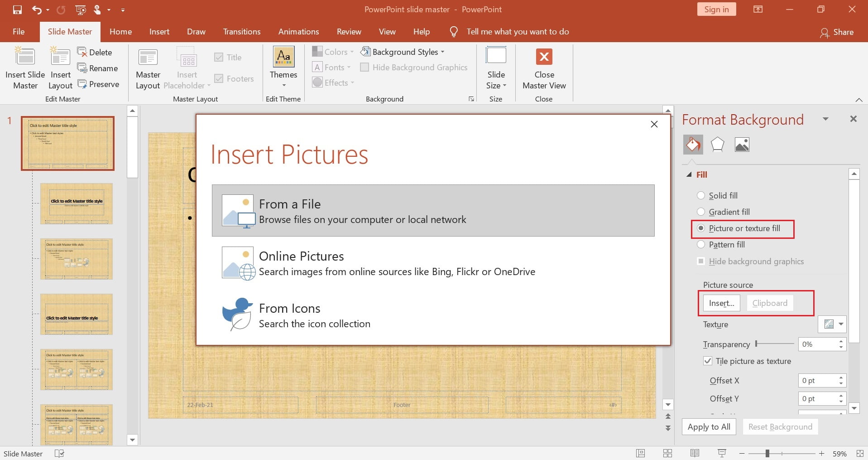Screen dimensions: 868x460
Task: Select the Picture or texture fill radio button
Action: (701, 228)
